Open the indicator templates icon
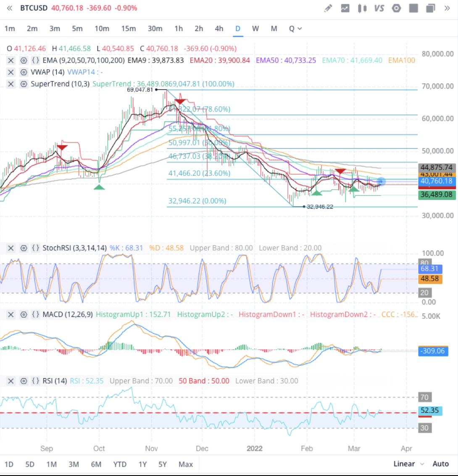Screen dimensions: 458x476 click(x=345, y=8)
